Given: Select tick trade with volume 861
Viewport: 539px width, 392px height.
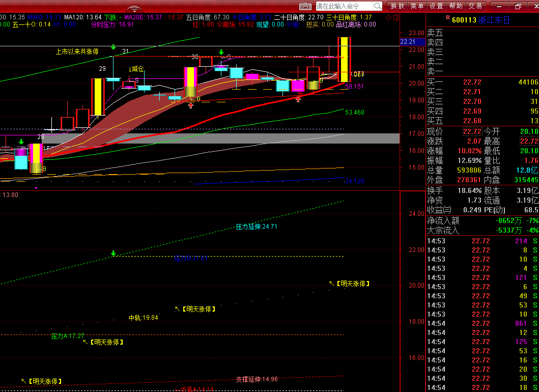Looking at the screenshot, I should click(483, 324).
